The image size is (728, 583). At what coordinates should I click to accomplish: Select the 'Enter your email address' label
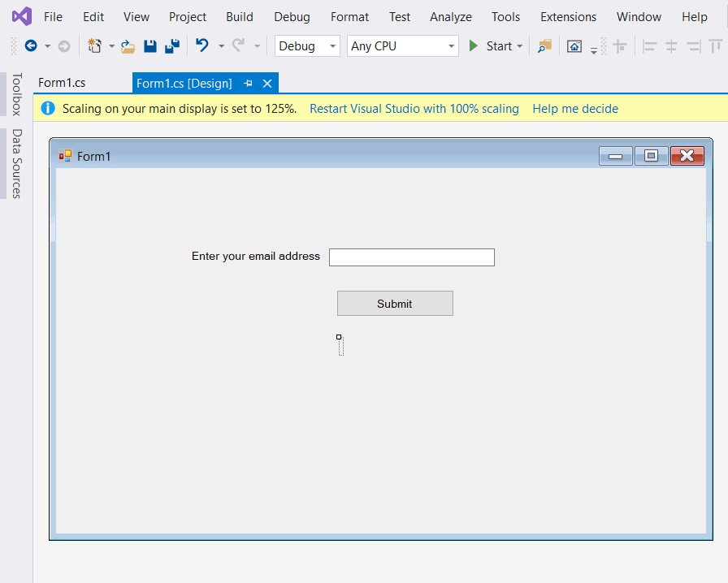[x=256, y=257]
